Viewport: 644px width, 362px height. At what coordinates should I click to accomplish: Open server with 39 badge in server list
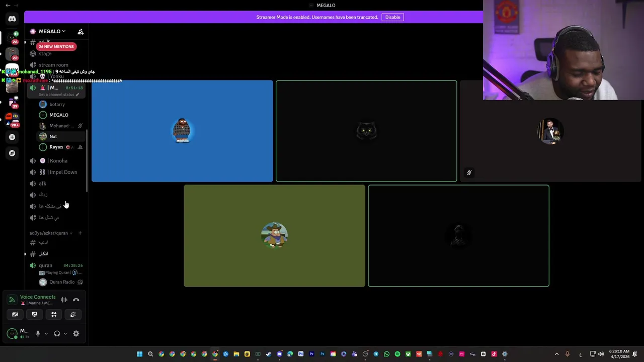[12, 103]
